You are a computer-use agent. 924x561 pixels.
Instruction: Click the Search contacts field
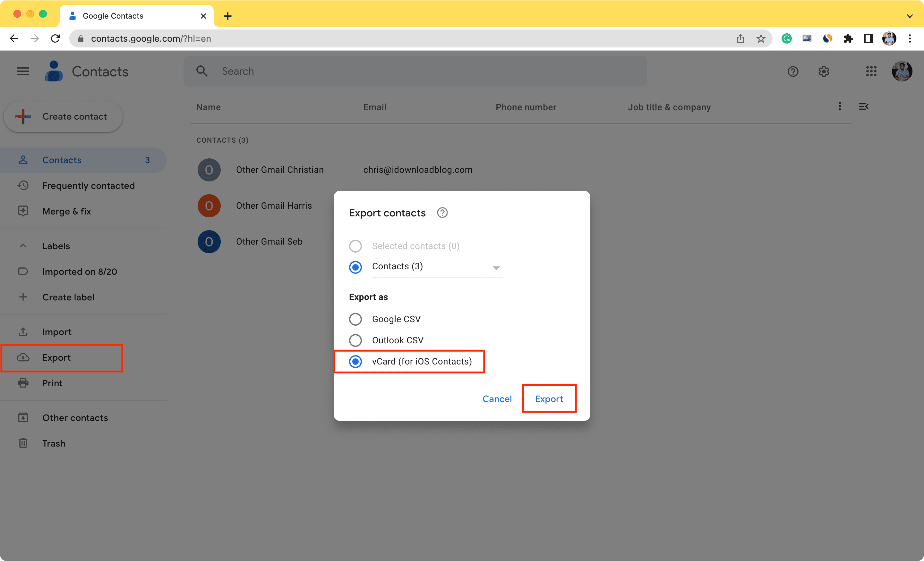[415, 71]
